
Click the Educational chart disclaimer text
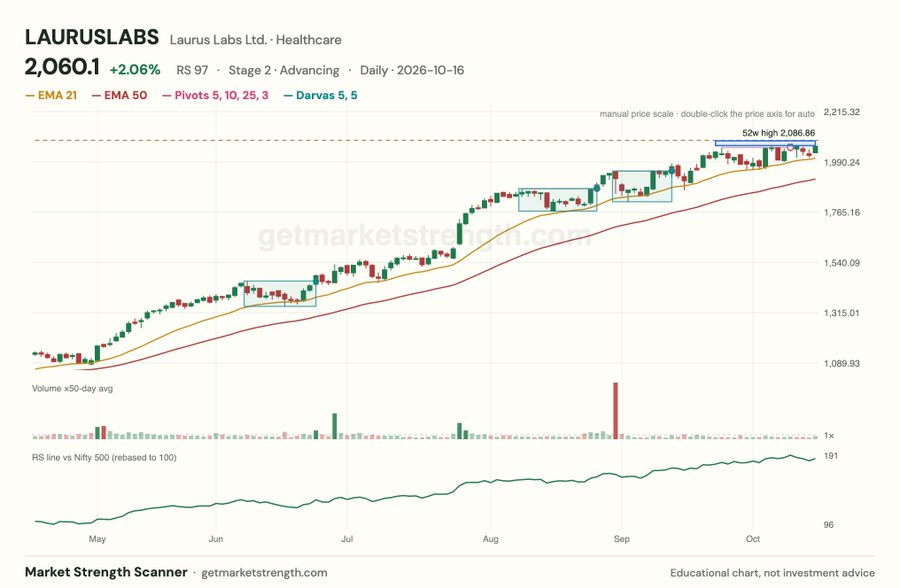pos(773,573)
